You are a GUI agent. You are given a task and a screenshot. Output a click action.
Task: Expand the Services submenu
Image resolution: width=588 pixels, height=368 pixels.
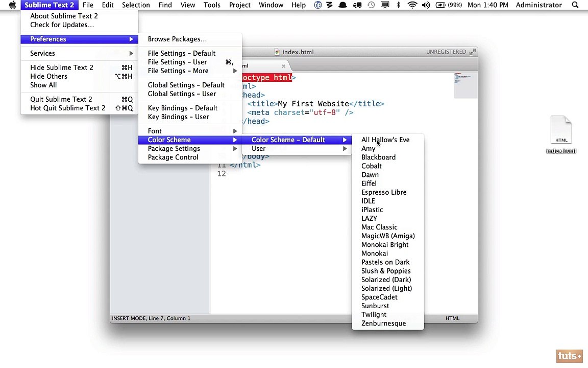(x=80, y=53)
